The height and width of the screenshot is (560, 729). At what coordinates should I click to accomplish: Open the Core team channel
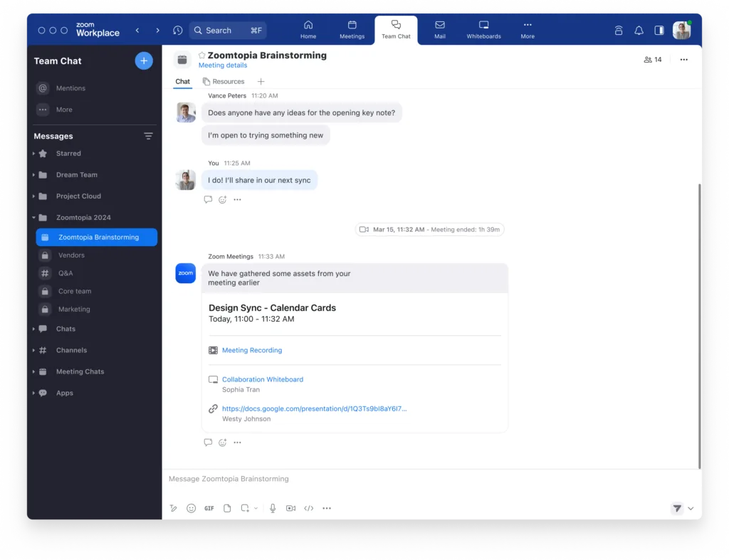click(74, 292)
